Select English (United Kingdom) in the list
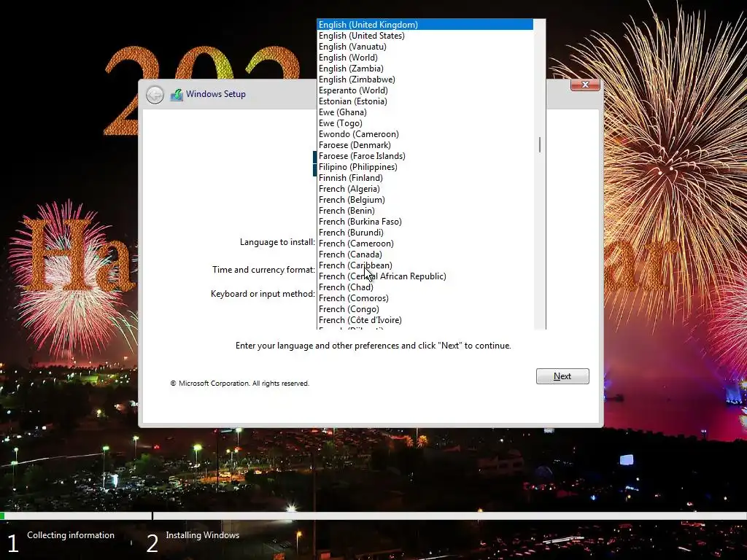This screenshot has height=560, width=747. point(425,24)
